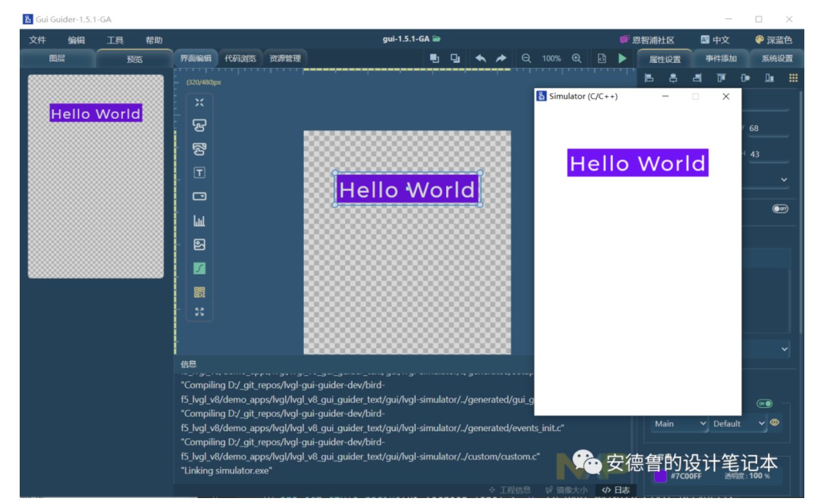Select the 工程信息 tab at bottom

[509, 490]
